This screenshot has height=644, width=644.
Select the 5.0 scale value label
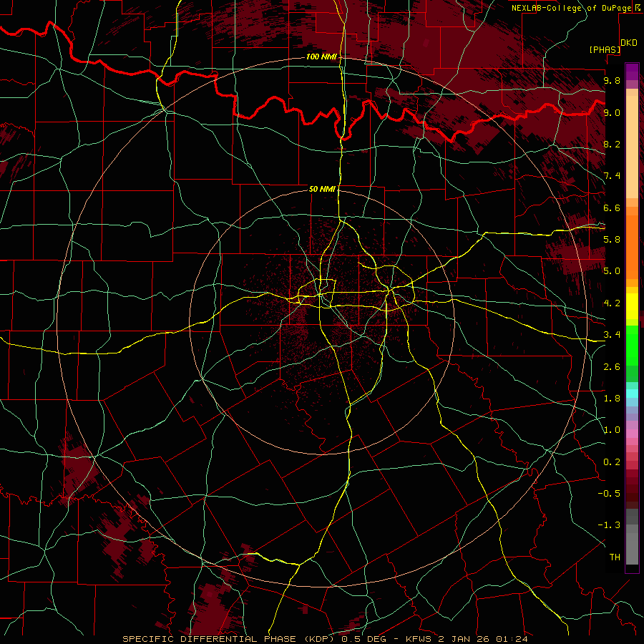612,271
